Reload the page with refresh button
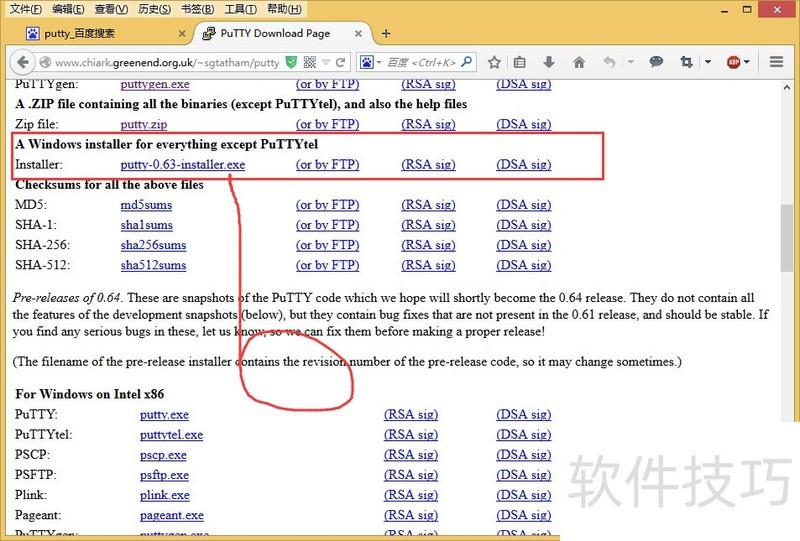This screenshot has height=541, width=800. [x=341, y=62]
